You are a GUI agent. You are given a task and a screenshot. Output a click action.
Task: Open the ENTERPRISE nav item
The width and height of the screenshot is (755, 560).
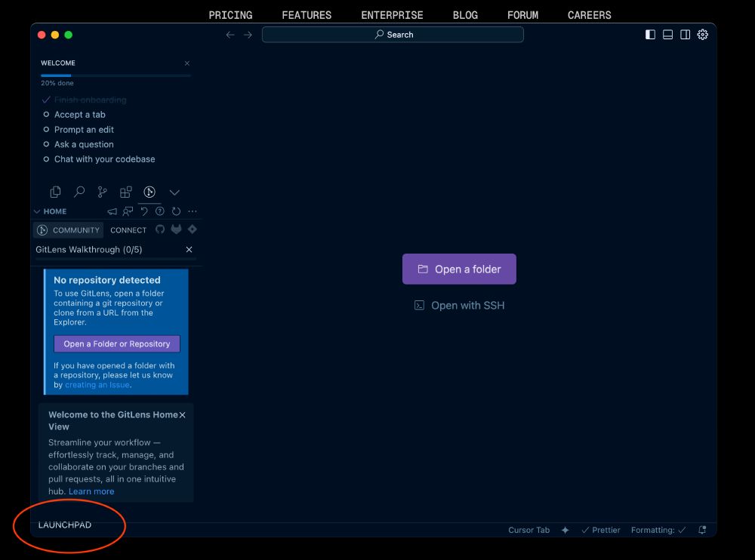coord(392,15)
